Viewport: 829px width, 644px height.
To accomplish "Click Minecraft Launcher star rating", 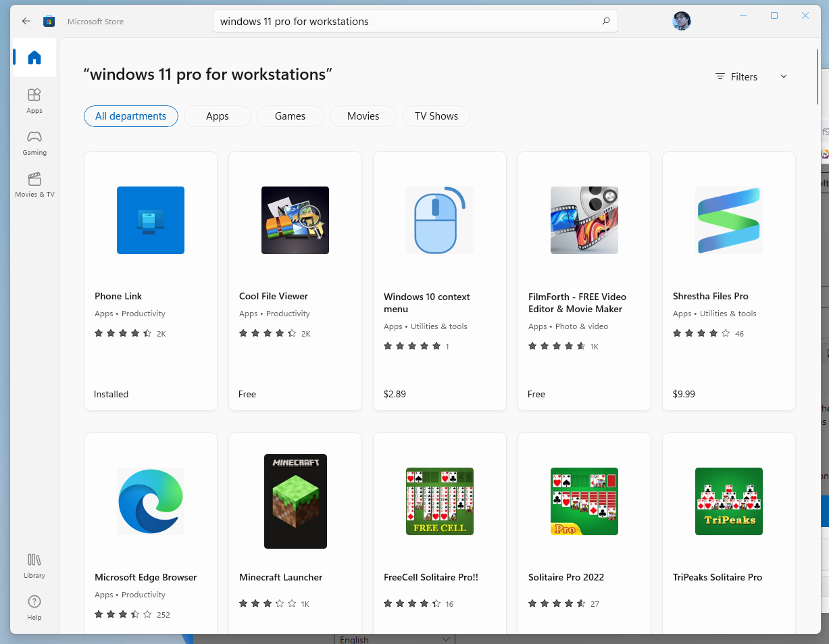I will coord(268,603).
